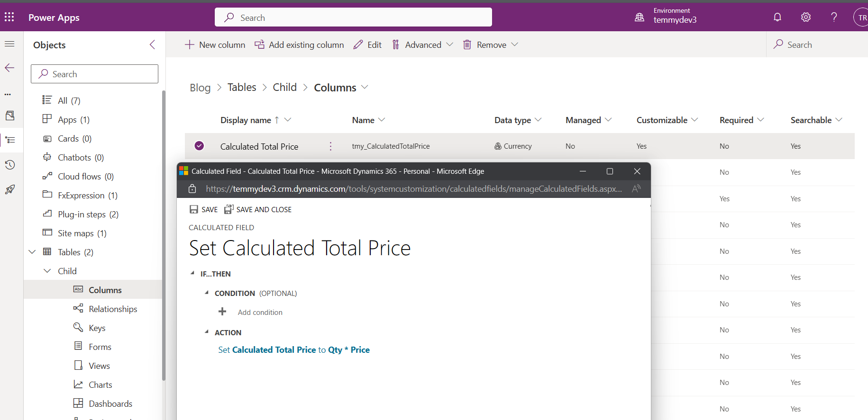Click the Add condition link
This screenshot has width=868, height=420.
coord(260,312)
